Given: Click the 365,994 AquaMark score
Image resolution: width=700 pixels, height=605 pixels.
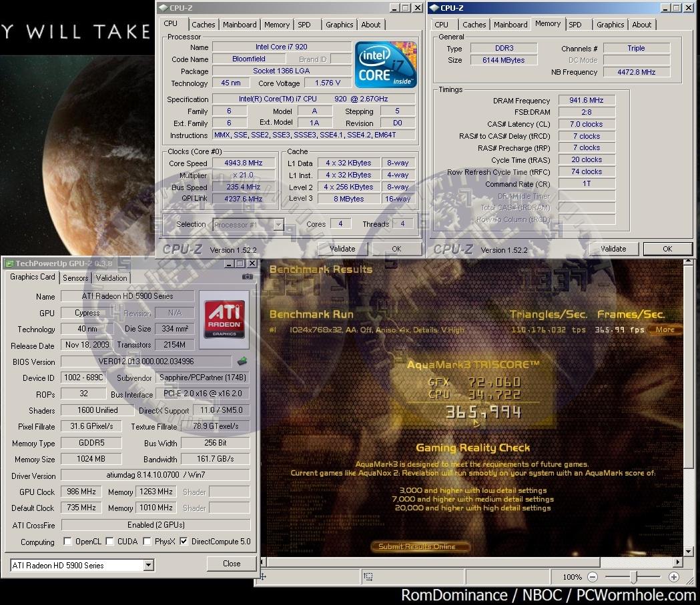Looking at the screenshot, I should [483, 412].
